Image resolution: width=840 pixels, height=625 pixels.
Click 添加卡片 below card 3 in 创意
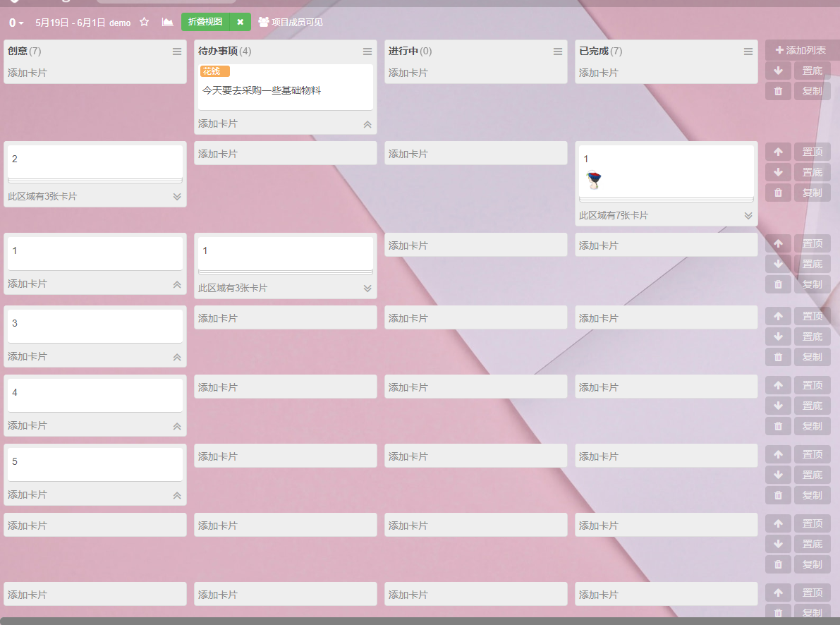(x=28, y=356)
